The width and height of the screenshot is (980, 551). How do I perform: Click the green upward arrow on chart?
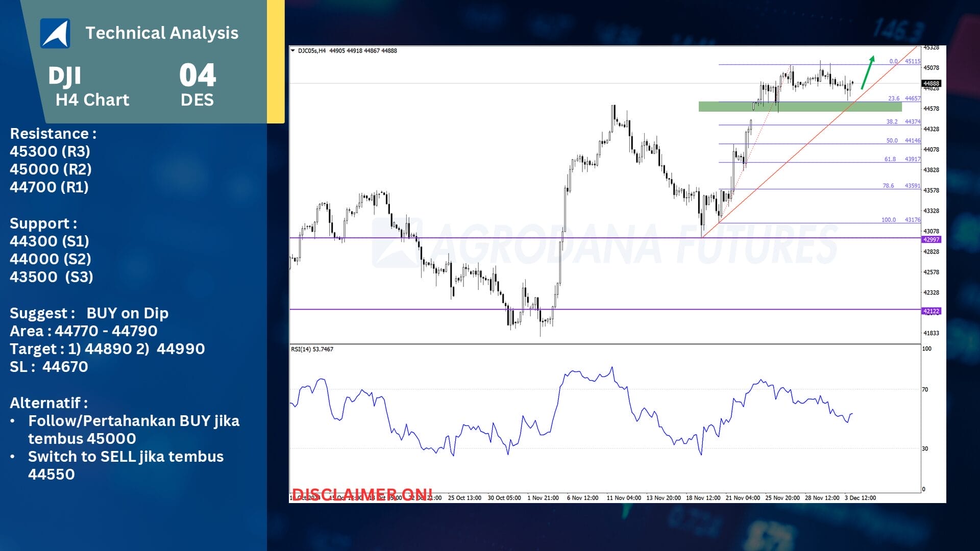point(868,72)
